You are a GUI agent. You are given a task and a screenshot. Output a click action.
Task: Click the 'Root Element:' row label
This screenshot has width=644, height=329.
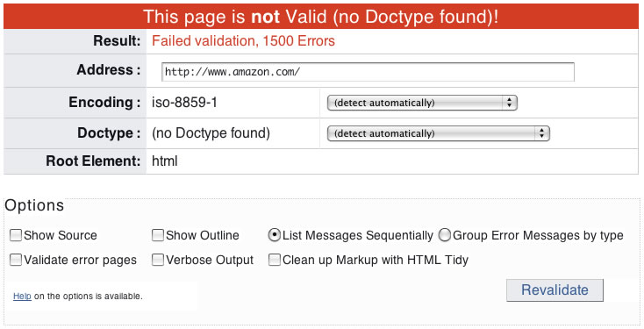tap(93, 161)
